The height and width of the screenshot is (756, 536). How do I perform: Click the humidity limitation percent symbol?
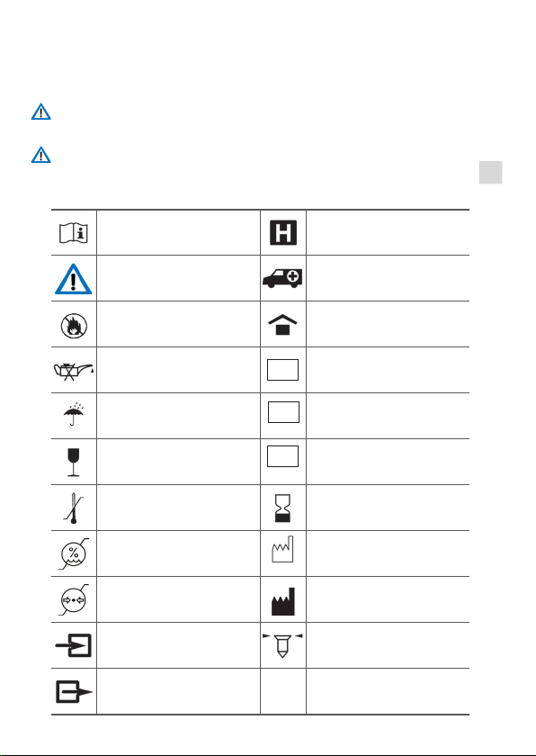point(74,553)
